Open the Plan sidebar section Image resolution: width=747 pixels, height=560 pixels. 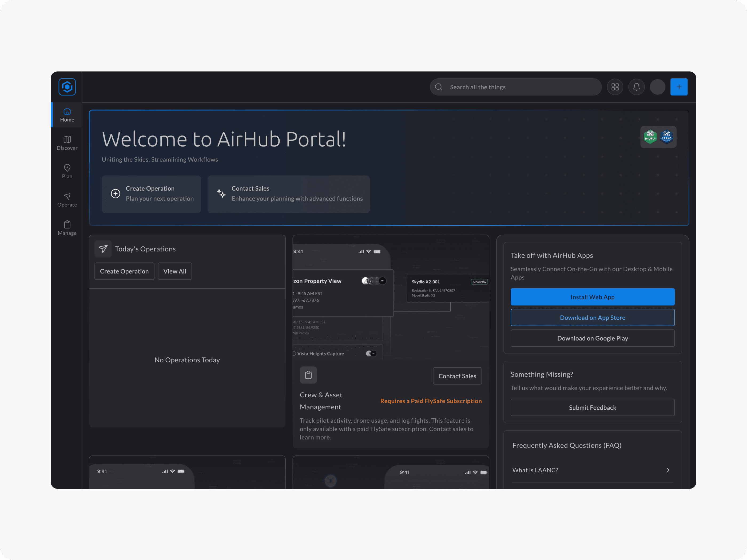(67, 171)
